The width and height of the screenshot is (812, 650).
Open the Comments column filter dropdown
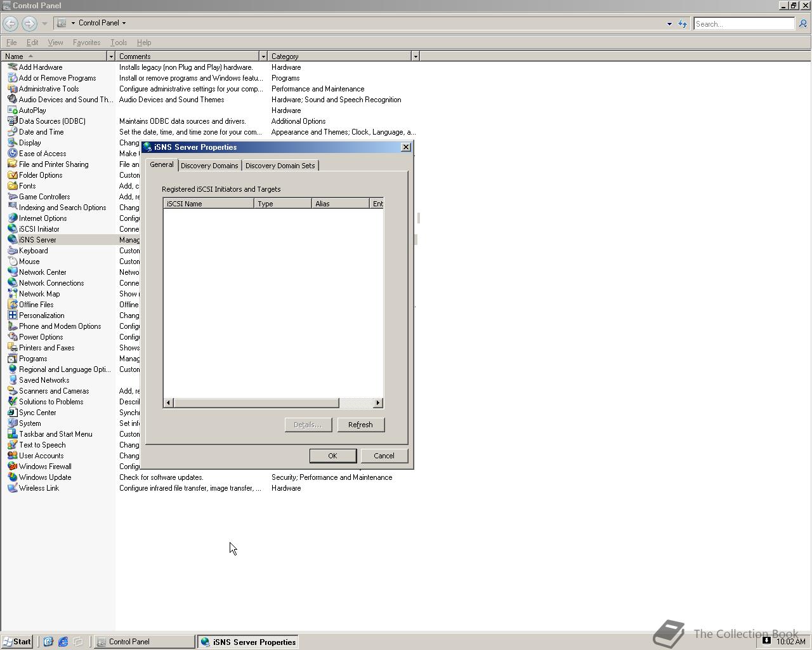(x=263, y=56)
